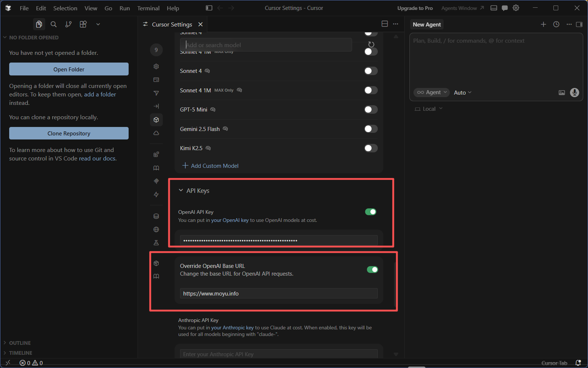Open the database icon section in settings sidebar
This screenshot has height=368, width=588.
[156, 216]
